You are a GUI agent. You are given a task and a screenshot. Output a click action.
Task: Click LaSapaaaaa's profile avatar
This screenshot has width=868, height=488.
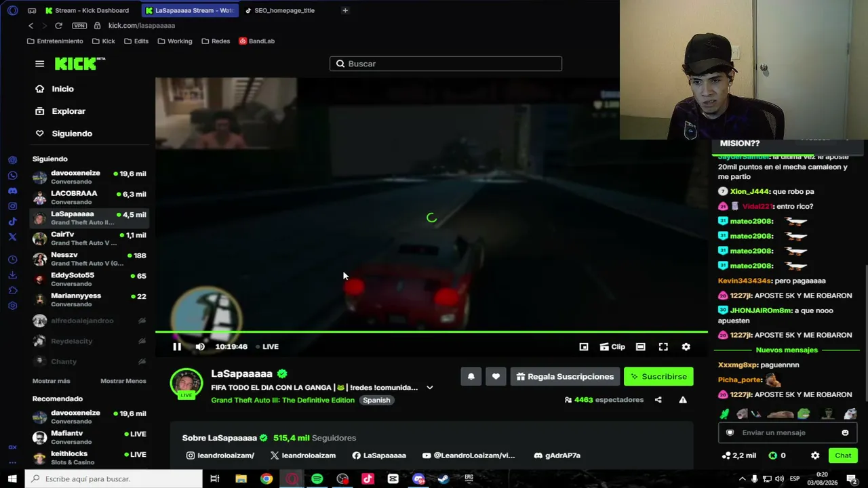[186, 384]
